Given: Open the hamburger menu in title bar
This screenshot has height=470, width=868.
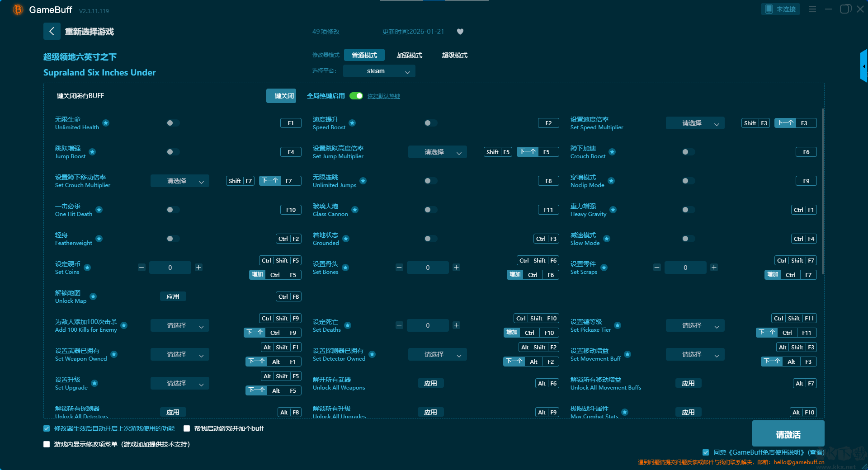Looking at the screenshot, I should tap(812, 9).
